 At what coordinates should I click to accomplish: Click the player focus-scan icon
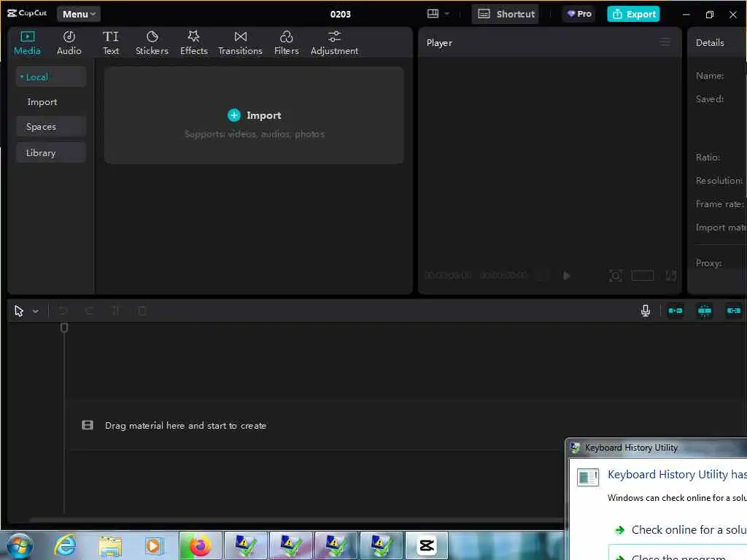pyautogui.click(x=615, y=275)
